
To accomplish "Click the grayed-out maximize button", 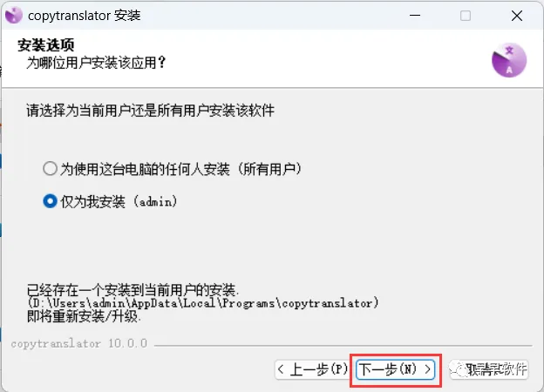I will coord(466,16).
